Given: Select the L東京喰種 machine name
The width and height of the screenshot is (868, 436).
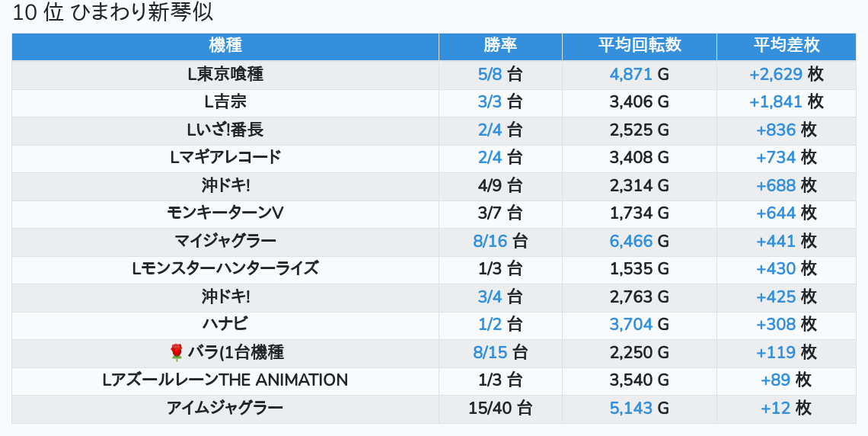Looking at the screenshot, I should [x=225, y=74].
